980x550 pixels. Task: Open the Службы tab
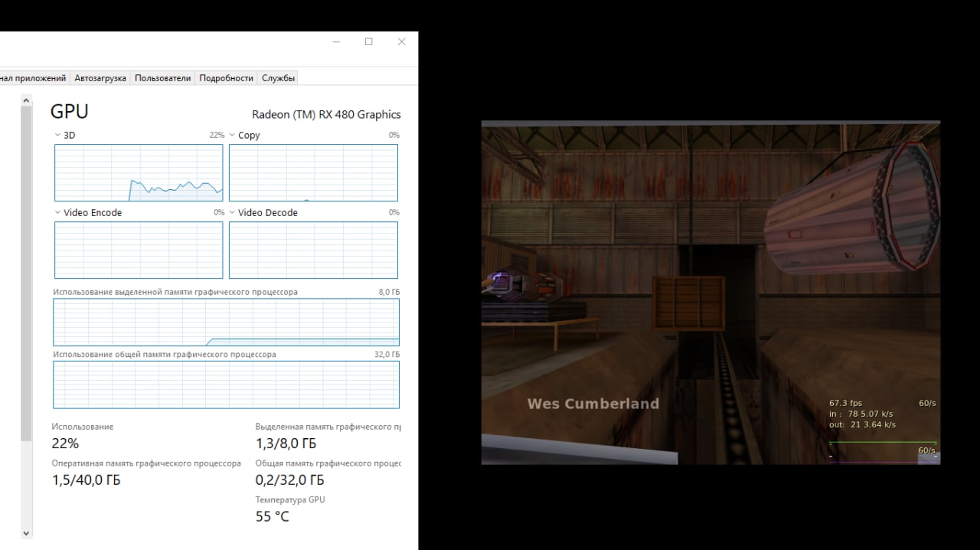(277, 78)
